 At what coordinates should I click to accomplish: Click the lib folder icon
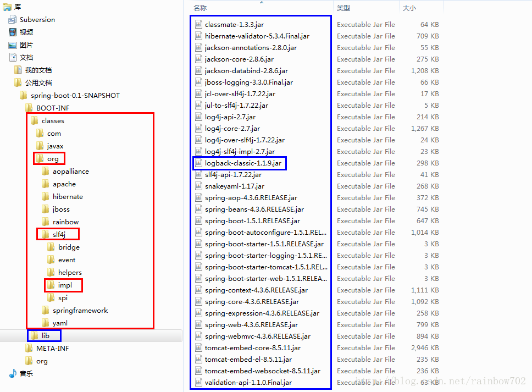click(x=35, y=336)
